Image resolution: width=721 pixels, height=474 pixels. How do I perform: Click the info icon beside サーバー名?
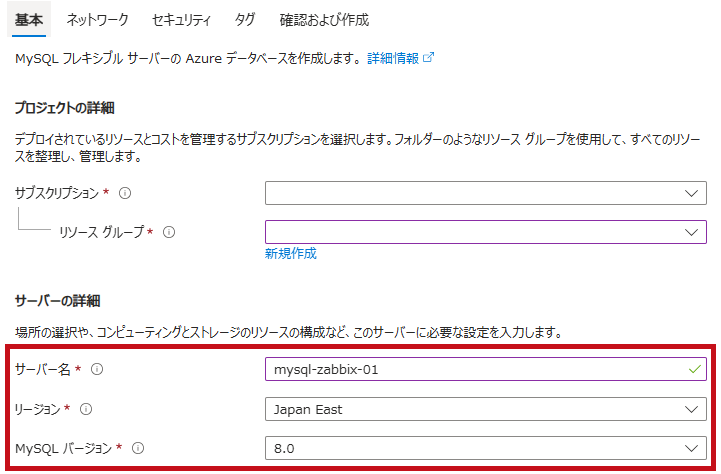(97, 369)
